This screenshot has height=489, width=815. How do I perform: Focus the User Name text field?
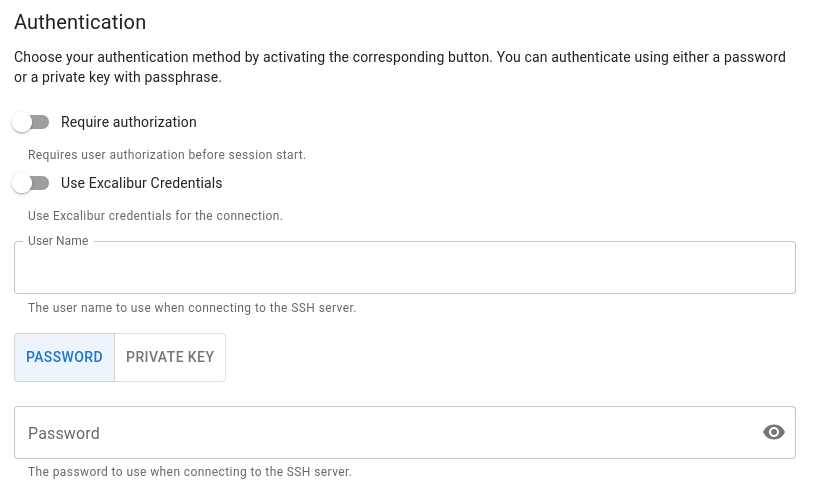coord(404,268)
